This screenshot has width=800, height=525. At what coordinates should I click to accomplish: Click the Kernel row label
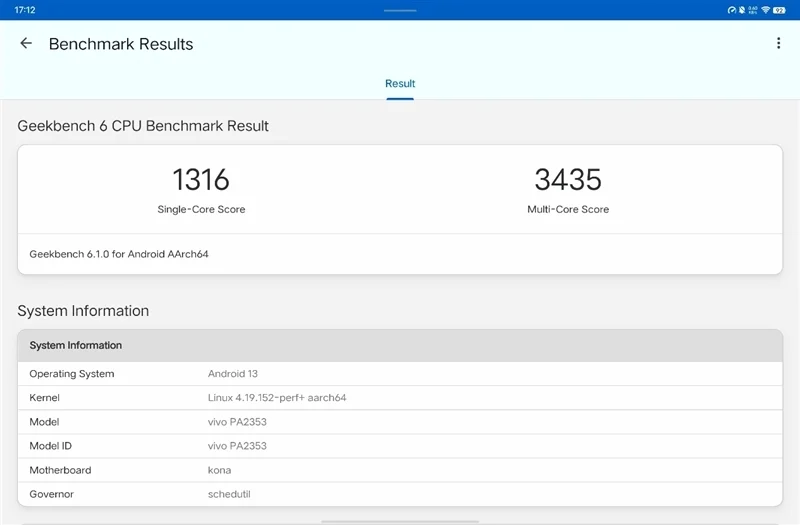[44, 397]
